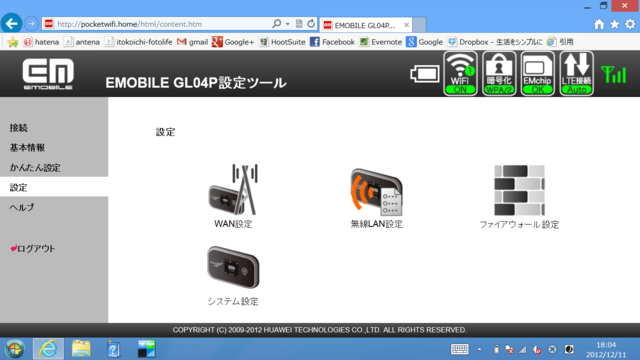Go back with browser back arrow

(x=11, y=24)
